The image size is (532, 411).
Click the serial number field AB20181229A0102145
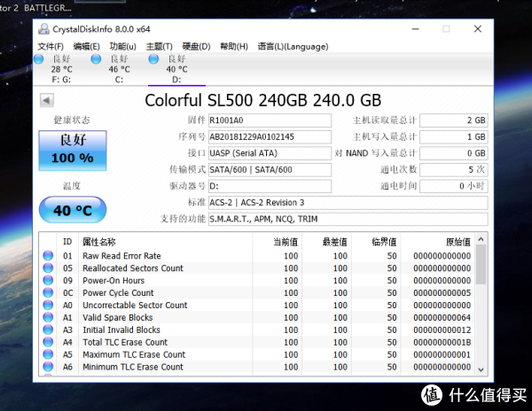click(270, 137)
